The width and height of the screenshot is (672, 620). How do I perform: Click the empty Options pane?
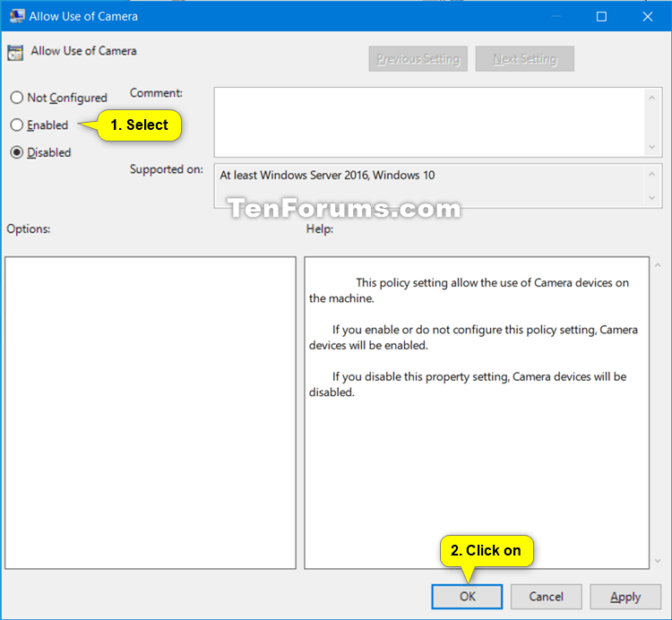(151, 413)
